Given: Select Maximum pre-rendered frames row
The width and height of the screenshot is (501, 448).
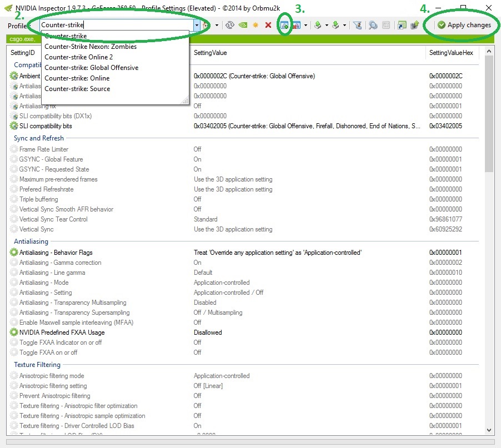Looking at the screenshot, I should [243, 179].
